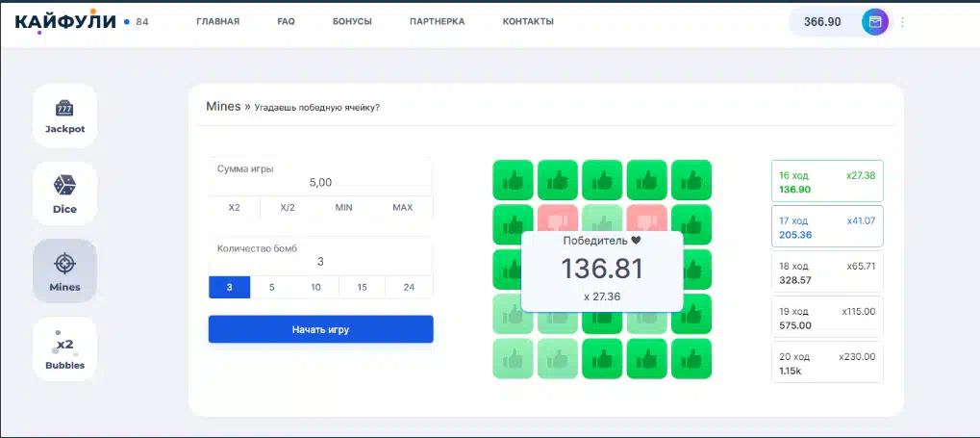Open the Контакты page
The height and width of the screenshot is (438, 980).
[x=528, y=21]
